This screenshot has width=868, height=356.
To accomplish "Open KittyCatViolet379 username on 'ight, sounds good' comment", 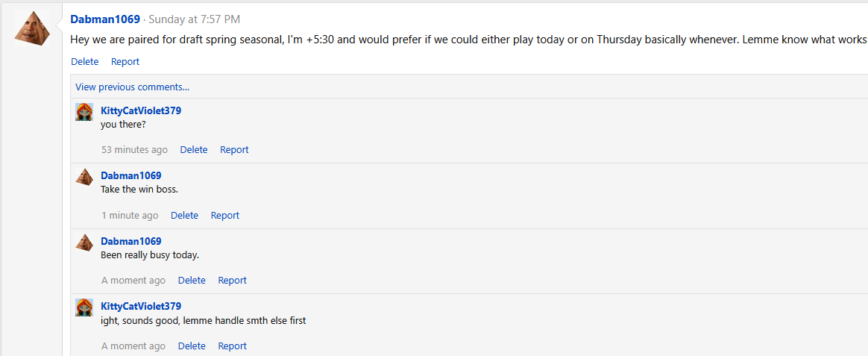I will [141, 306].
